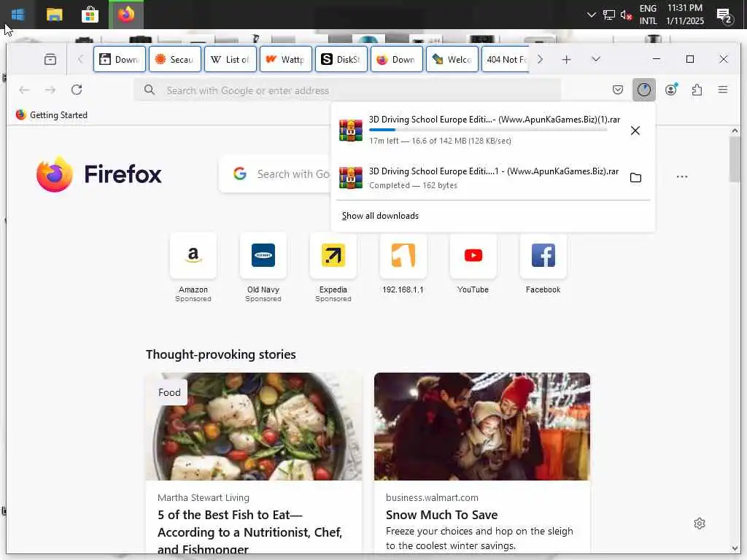
Task: Reload the current page
Action: [77, 90]
